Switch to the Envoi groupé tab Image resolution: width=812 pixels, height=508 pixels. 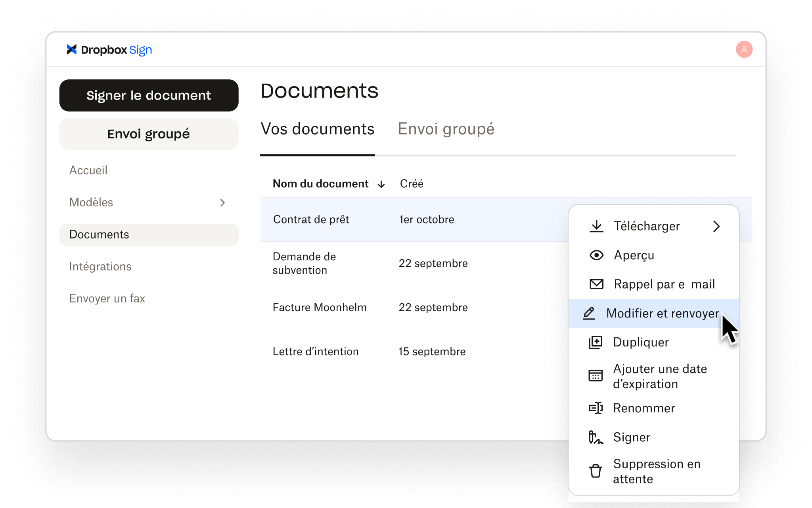click(446, 129)
